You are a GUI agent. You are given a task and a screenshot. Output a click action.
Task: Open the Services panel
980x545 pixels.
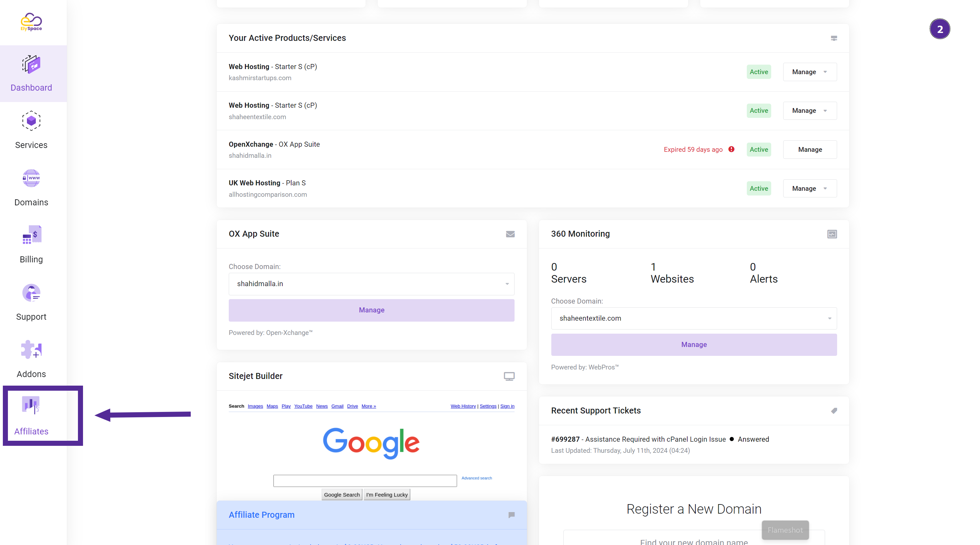click(x=32, y=130)
